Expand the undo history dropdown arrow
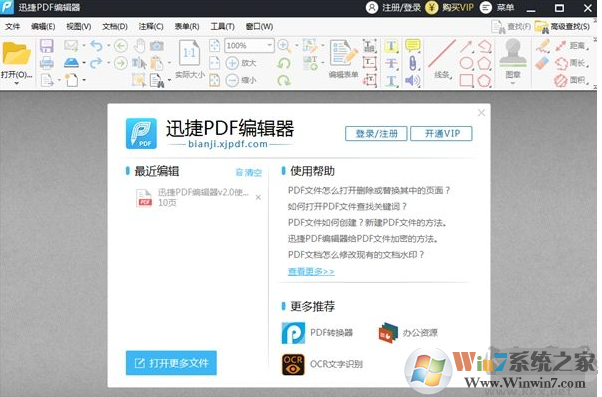The width and height of the screenshot is (602, 397). click(109, 46)
